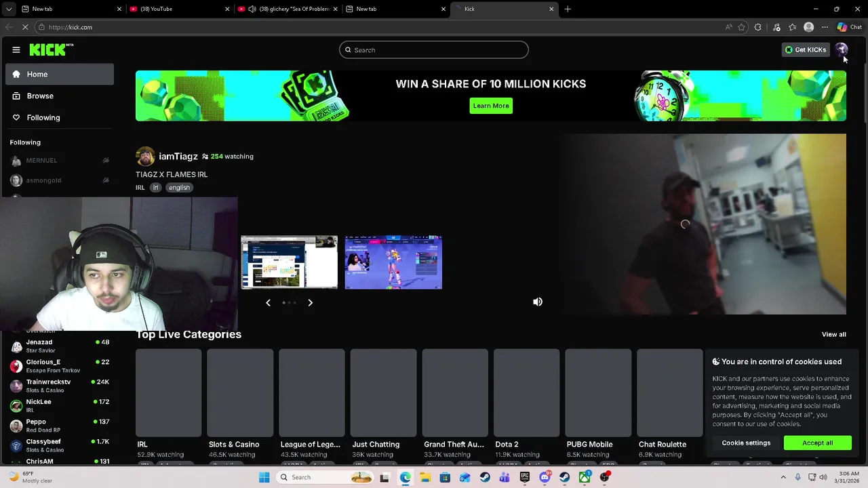Open the Kick user avatar menu
This screenshot has height=488, width=868.
[841, 49]
